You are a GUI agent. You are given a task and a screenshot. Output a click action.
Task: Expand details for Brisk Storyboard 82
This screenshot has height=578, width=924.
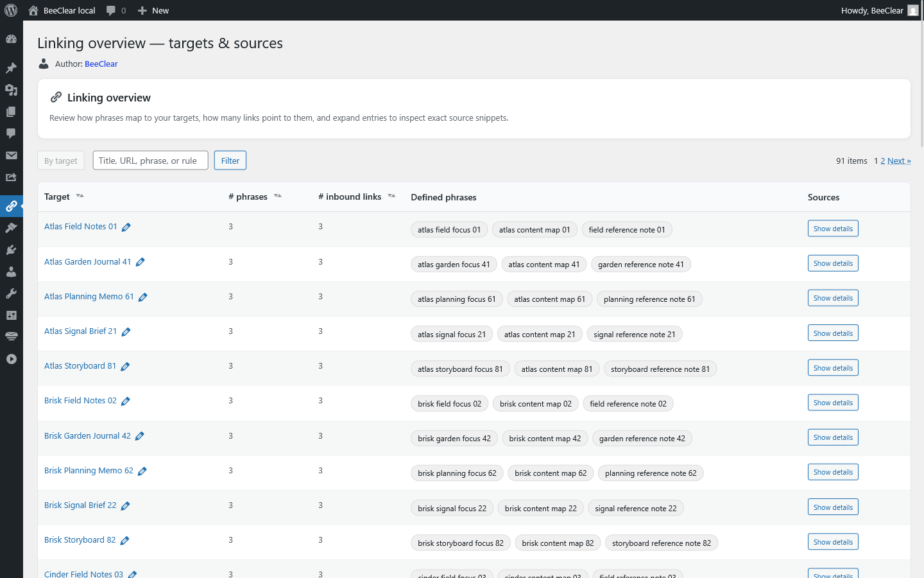pyautogui.click(x=832, y=541)
